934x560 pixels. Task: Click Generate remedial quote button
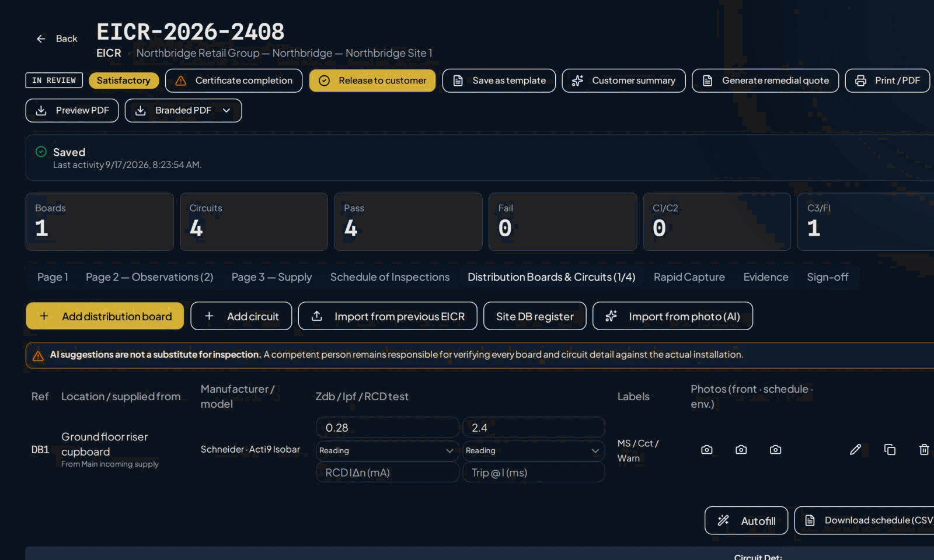tap(765, 80)
